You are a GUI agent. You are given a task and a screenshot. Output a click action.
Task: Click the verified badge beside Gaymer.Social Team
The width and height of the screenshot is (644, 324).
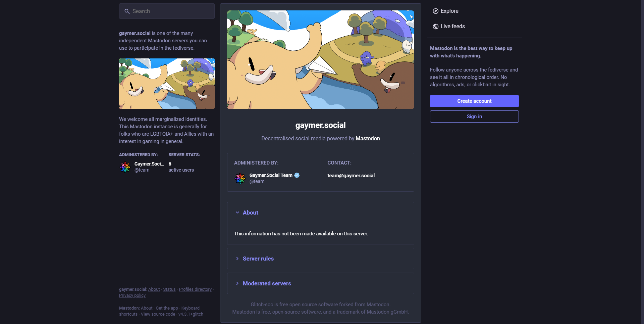pyautogui.click(x=297, y=175)
